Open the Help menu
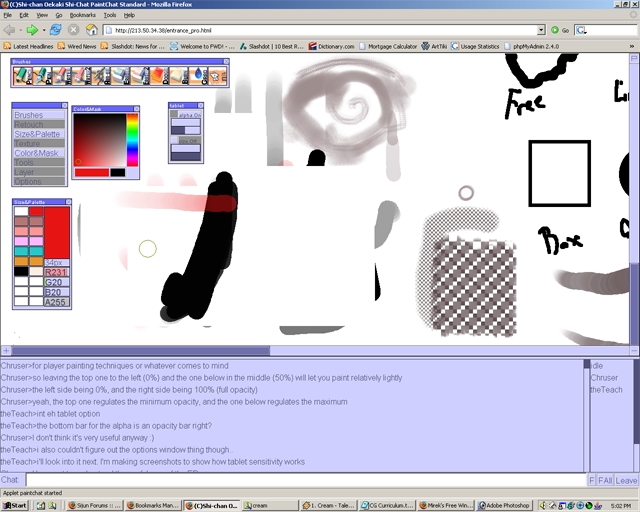640x512 pixels. [x=129, y=15]
